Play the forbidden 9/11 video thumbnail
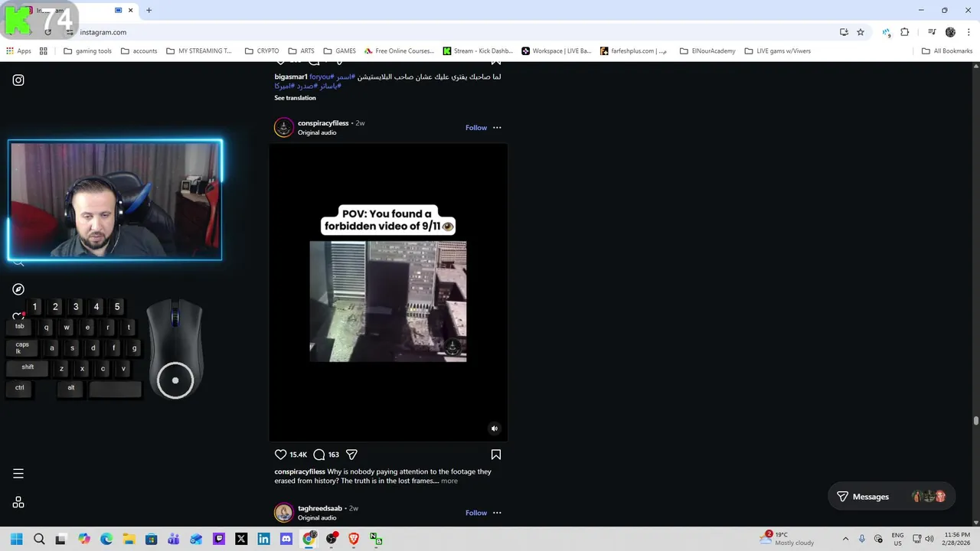 pos(388,302)
